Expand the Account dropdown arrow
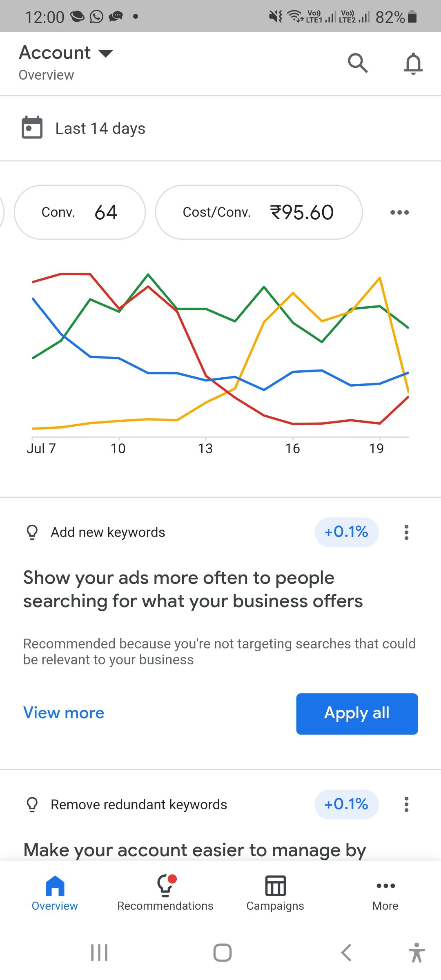Screen dimensions: 441x980 coord(106,53)
